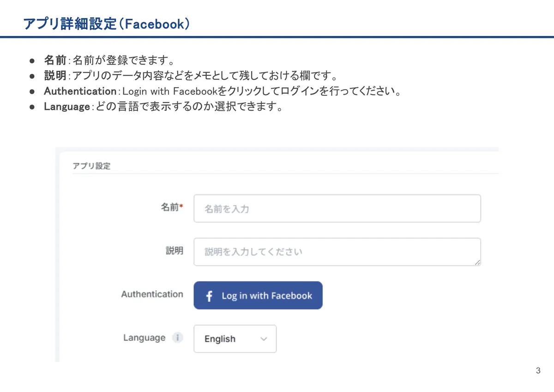This screenshot has height=392, width=554.
Task: Click the Language field label in the form
Action: (145, 338)
